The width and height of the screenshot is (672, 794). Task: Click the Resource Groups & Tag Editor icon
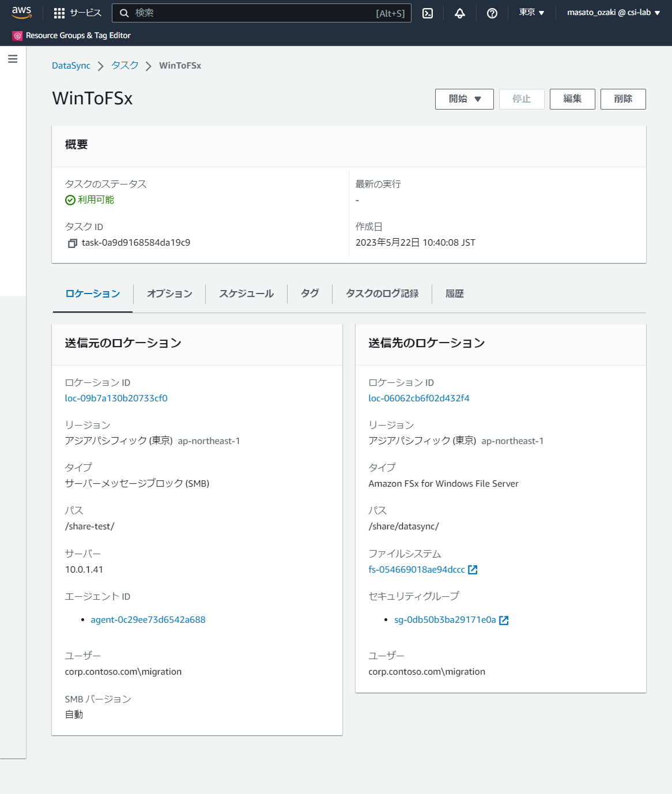point(18,36)
